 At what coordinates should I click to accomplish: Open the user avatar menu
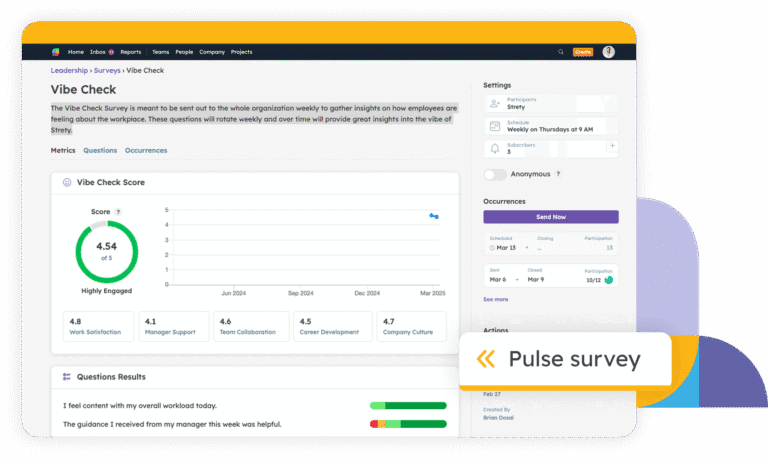608,52
